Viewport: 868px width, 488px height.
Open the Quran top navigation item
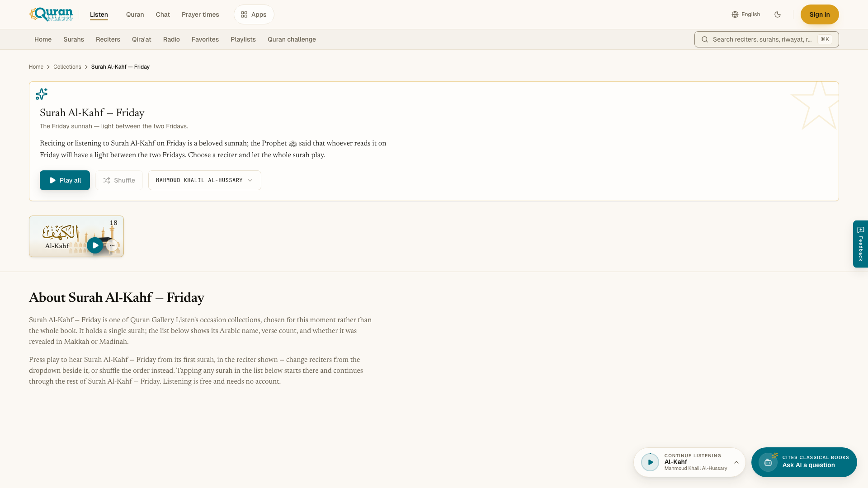[135, 14]
